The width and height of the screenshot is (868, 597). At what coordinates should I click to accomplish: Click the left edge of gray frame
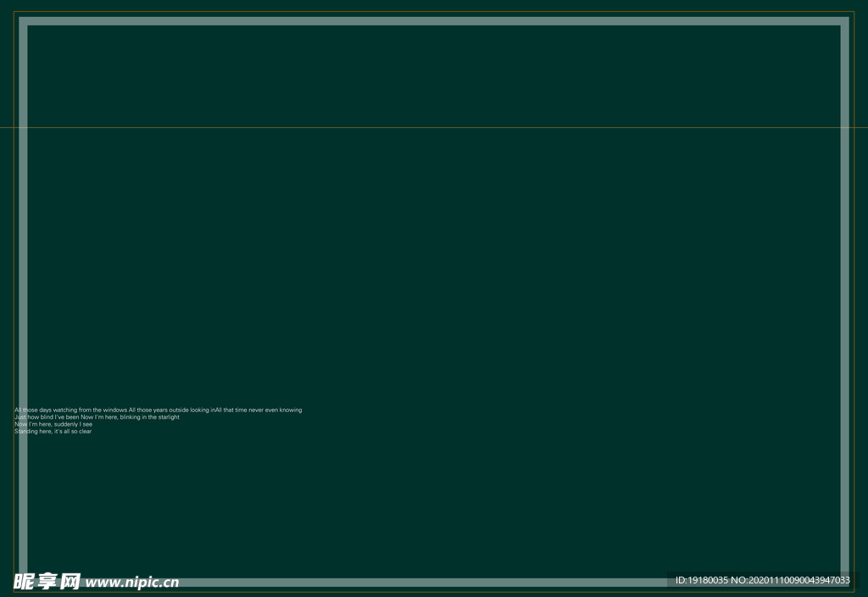tap(24, 254)
